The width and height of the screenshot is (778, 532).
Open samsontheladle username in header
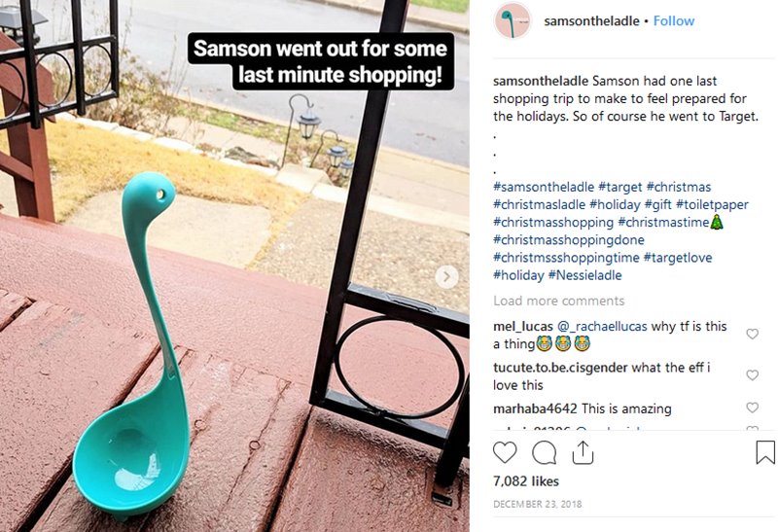(x=591, y=20)
